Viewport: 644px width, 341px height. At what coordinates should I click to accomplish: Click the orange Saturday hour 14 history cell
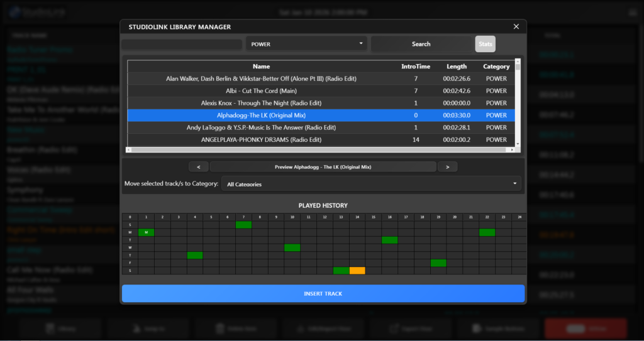click(x=357, y=271)
